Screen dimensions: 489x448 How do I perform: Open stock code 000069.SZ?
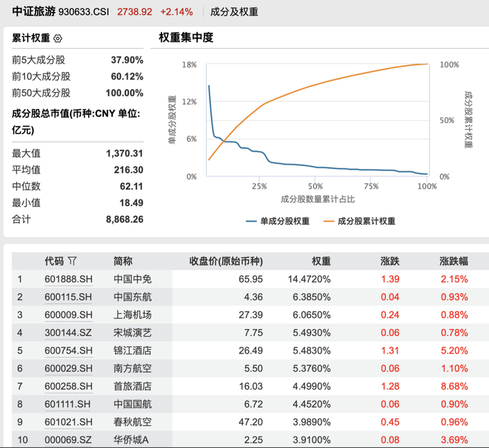click(x=68, y=440)
